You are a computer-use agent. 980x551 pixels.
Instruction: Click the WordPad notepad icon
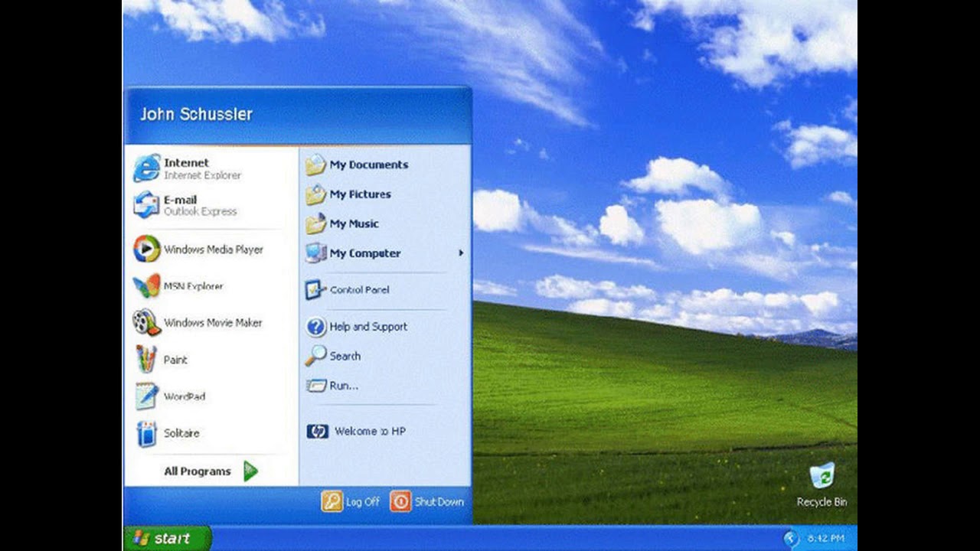(x=146, y=396)
